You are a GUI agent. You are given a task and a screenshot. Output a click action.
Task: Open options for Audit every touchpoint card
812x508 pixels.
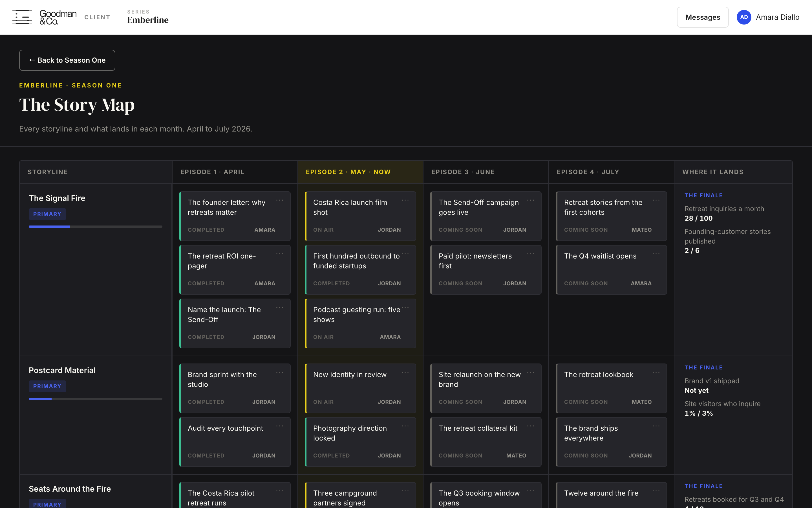click(x=279, y=426)
